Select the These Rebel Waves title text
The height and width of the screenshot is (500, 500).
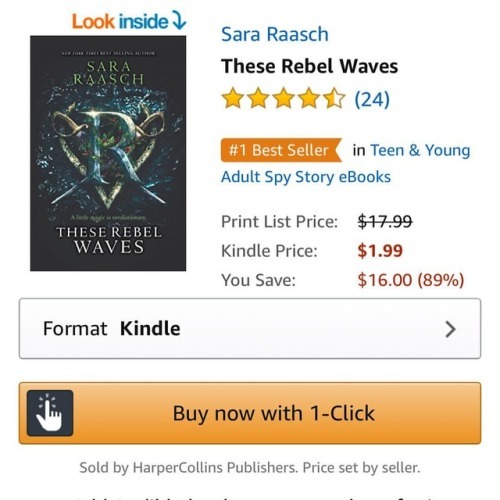pos(309,66)
